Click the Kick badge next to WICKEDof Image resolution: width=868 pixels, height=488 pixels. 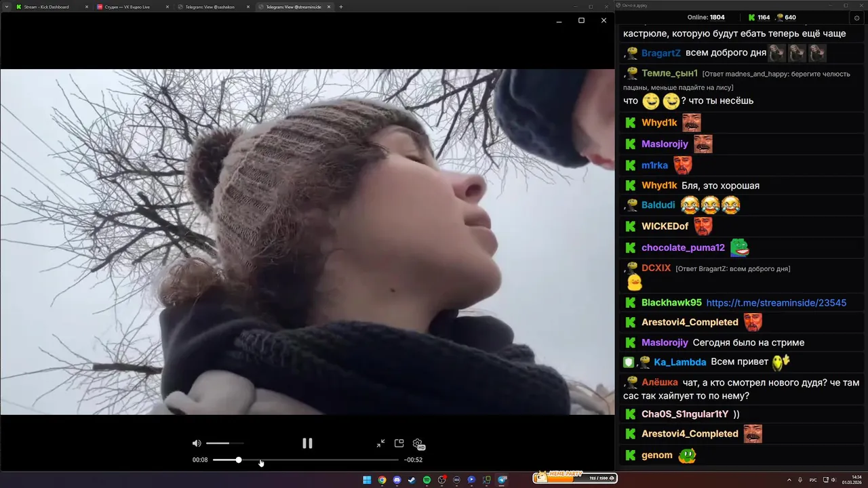pos(630,226)
